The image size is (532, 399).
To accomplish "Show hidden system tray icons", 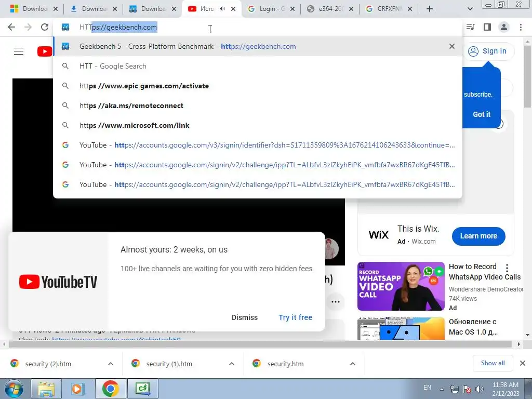I will [442, 389].
